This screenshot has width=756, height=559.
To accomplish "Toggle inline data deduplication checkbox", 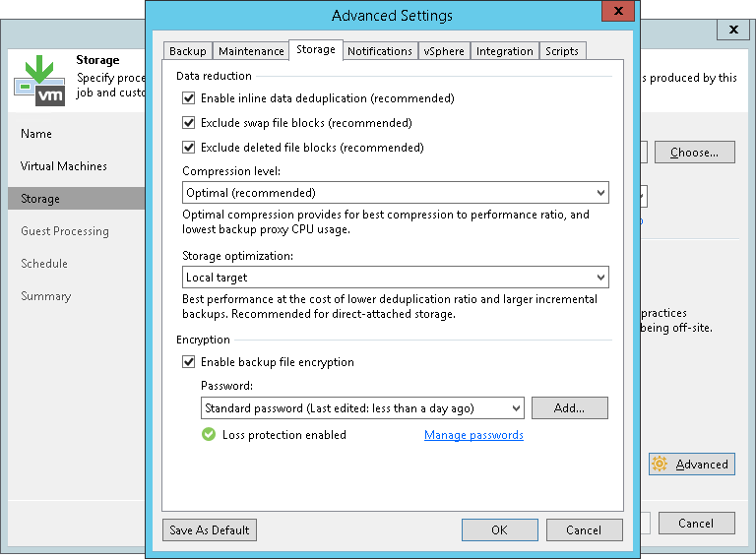I will (189, 98).
